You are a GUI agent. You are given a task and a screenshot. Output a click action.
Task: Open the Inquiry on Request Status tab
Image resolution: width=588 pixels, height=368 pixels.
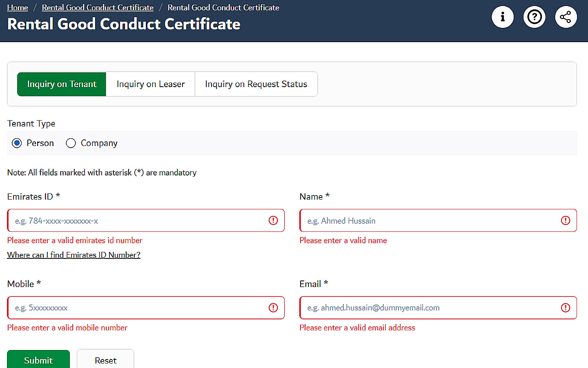[x=256, y=84]
